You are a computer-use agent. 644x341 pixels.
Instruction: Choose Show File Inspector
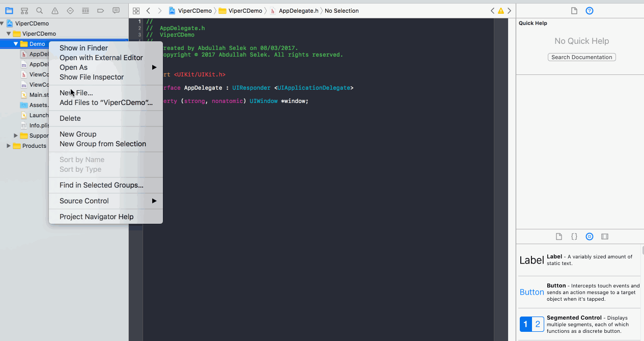[105, 77]
